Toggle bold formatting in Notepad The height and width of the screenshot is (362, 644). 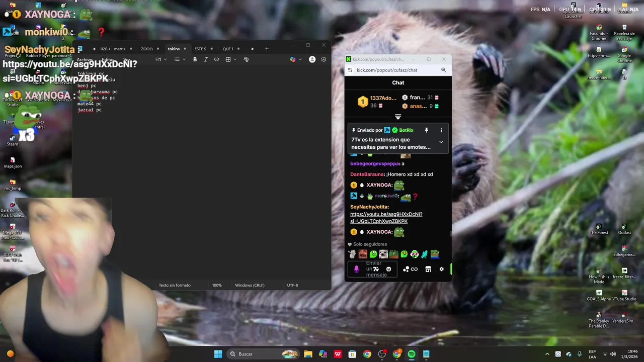pyautogui.click(x=195, y=59)
